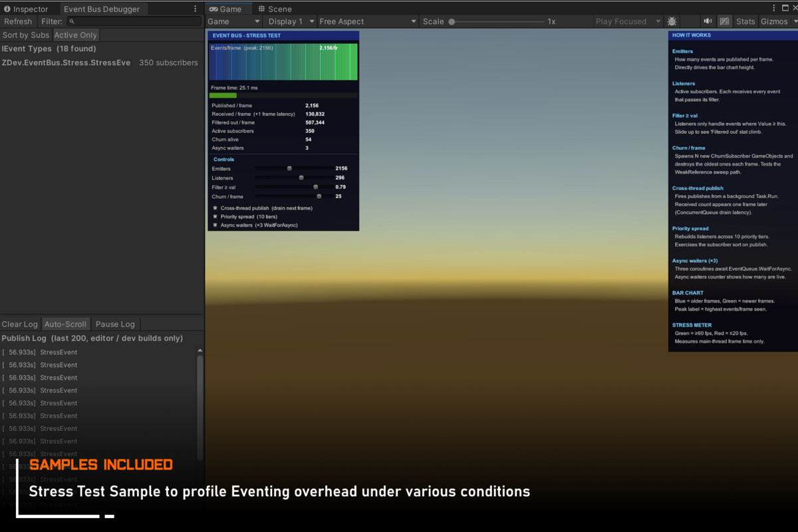Switch to the Scene tab
The height and width of the screenshot is (532, 798).
[x=275, y=9]
